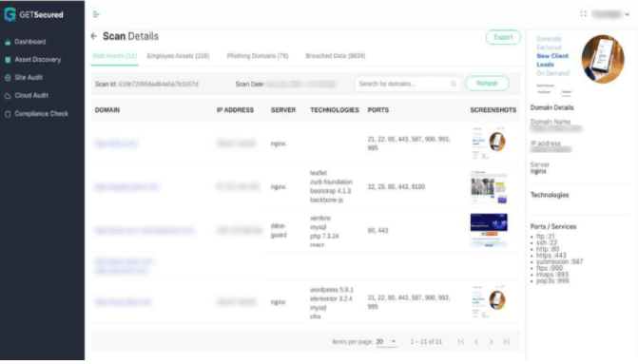Open the screenshot thumbnail in the ddos-guard row

(x=489, y=230)
